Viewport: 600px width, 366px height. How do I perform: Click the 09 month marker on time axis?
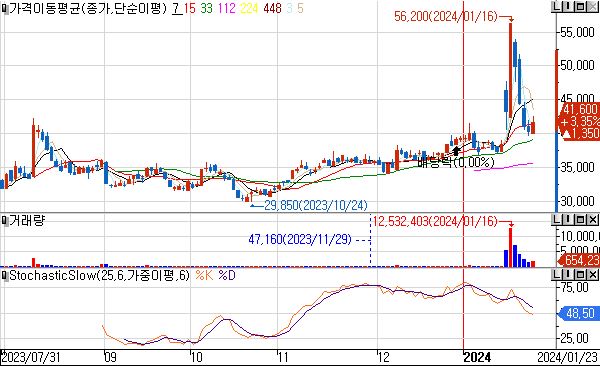(110, 357)
